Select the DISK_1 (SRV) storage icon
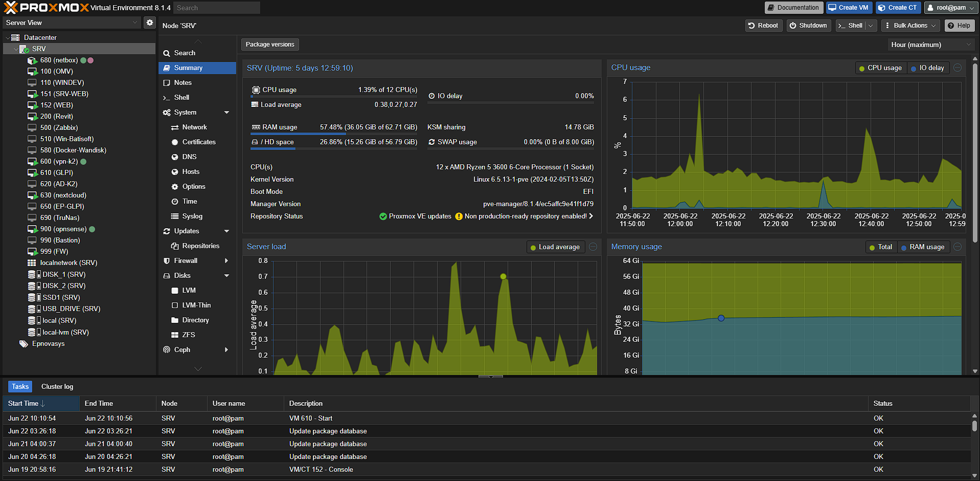The height and width of the screenshot is (481, 980). click(34, 274)
